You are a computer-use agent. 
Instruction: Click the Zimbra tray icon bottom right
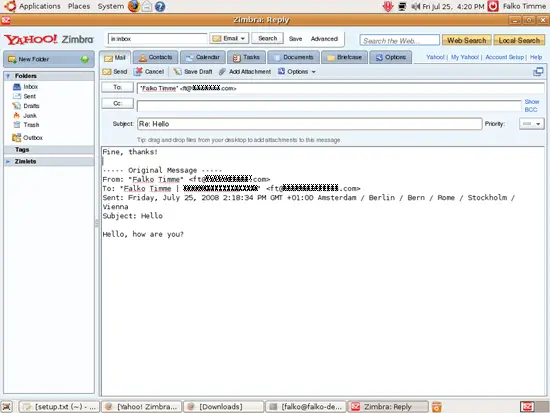(x=527, y=407)
